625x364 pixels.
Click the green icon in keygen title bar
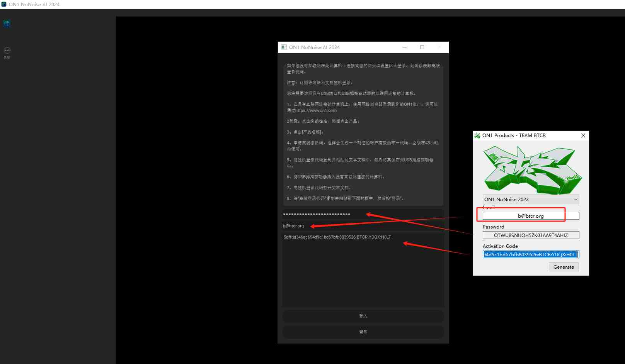477,135
